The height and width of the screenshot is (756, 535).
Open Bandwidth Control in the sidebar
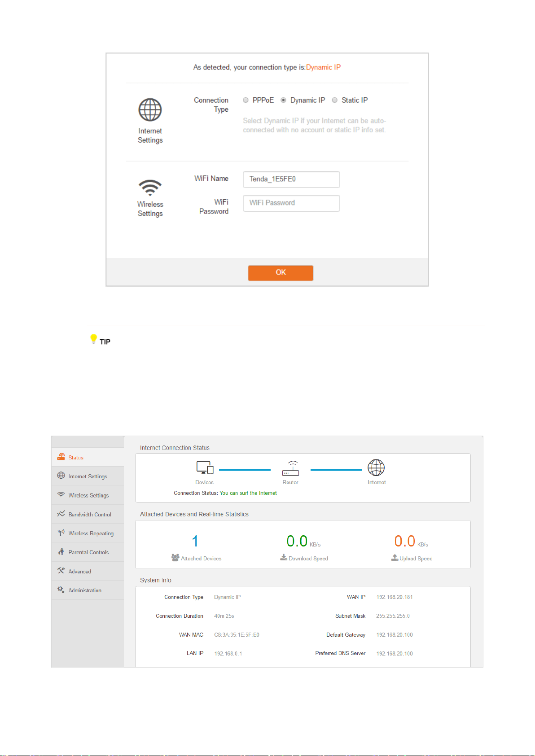coord(88,514)
